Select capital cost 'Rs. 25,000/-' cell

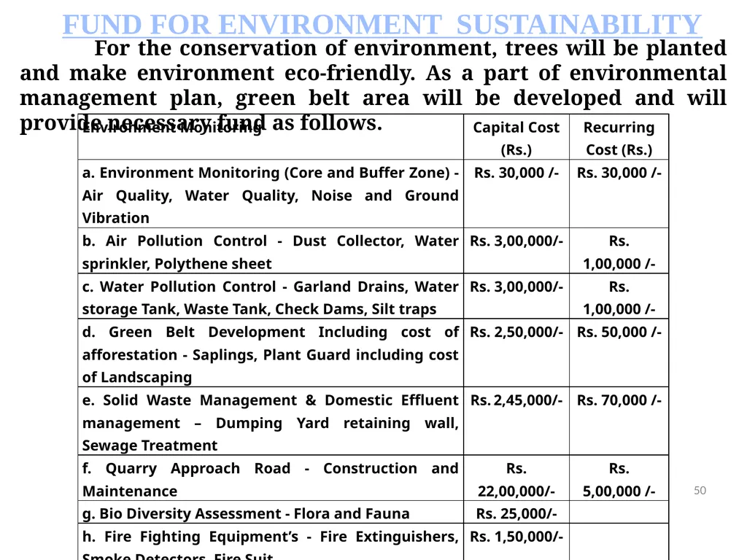516,513
